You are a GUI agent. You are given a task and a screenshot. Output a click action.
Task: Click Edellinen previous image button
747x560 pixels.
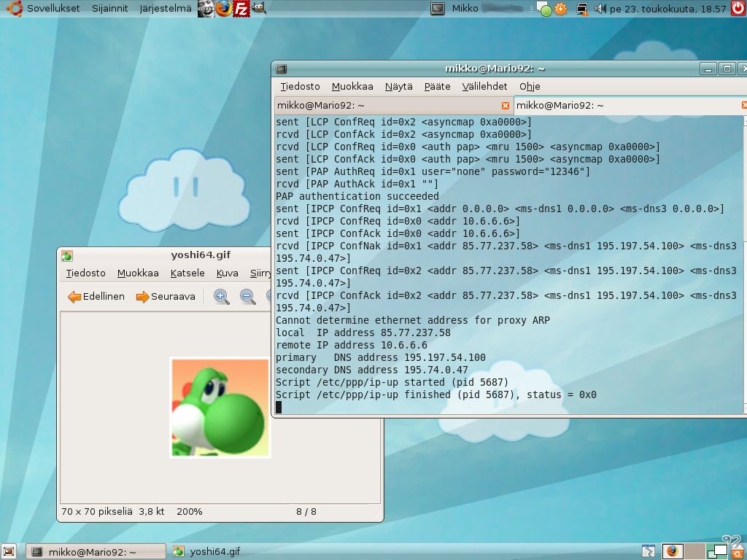(x=96, y=296)
